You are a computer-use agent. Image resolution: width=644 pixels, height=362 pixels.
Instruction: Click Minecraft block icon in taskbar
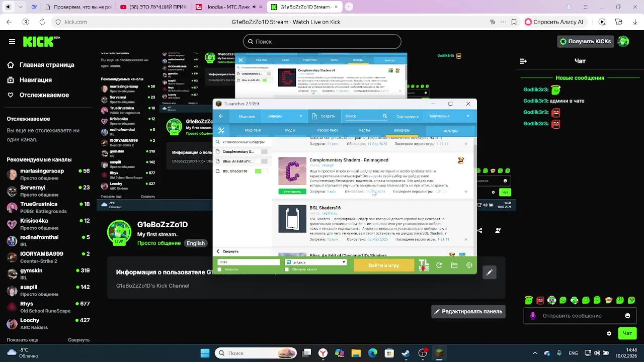pos(439,353)
